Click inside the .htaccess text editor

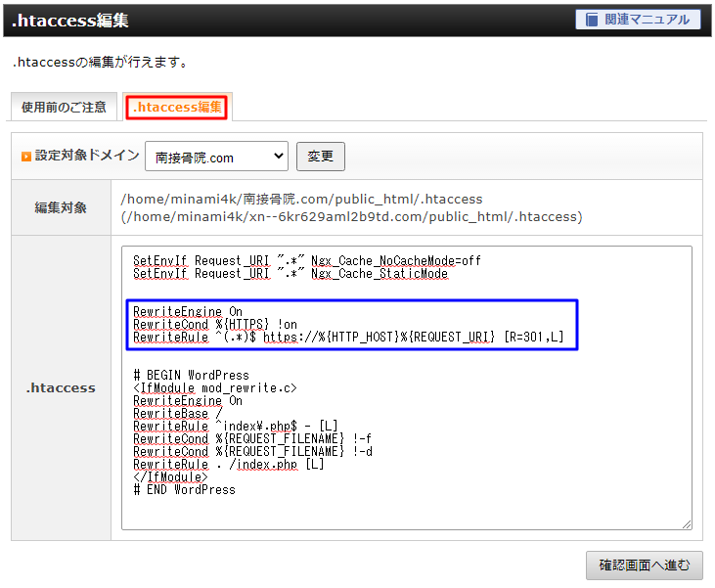pyautogui.click(x=407, y=387)
